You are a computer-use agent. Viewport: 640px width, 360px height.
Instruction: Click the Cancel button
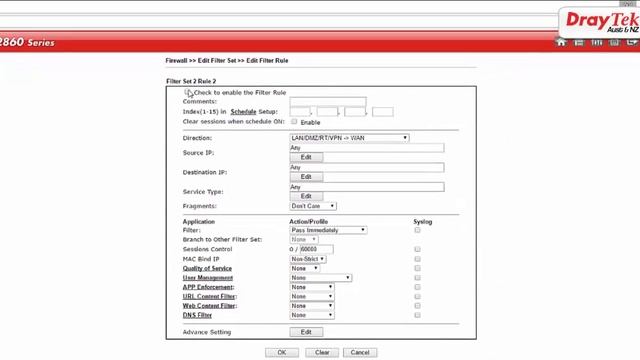360,353
